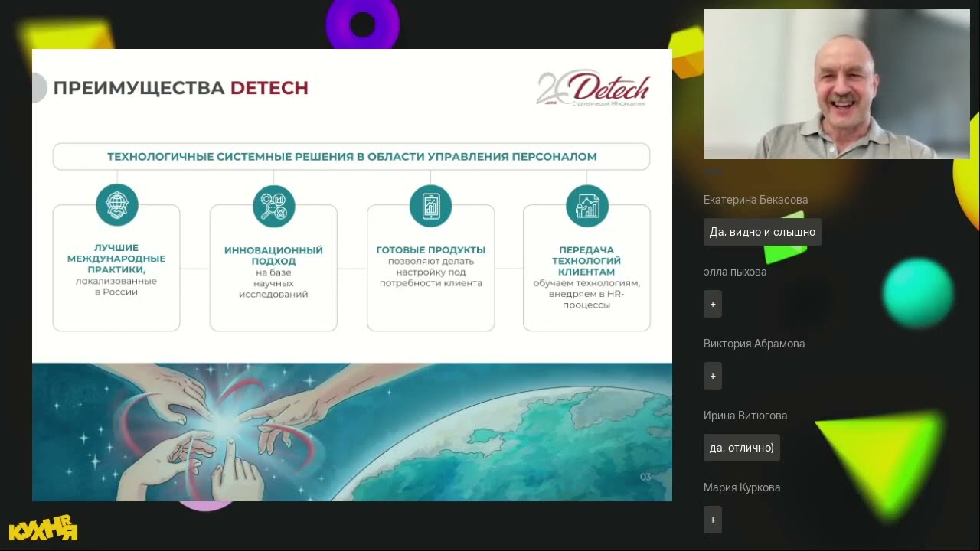Click the Кухня HR logo
This screenshot has height=551, width=980.
(x=43, y=527)
